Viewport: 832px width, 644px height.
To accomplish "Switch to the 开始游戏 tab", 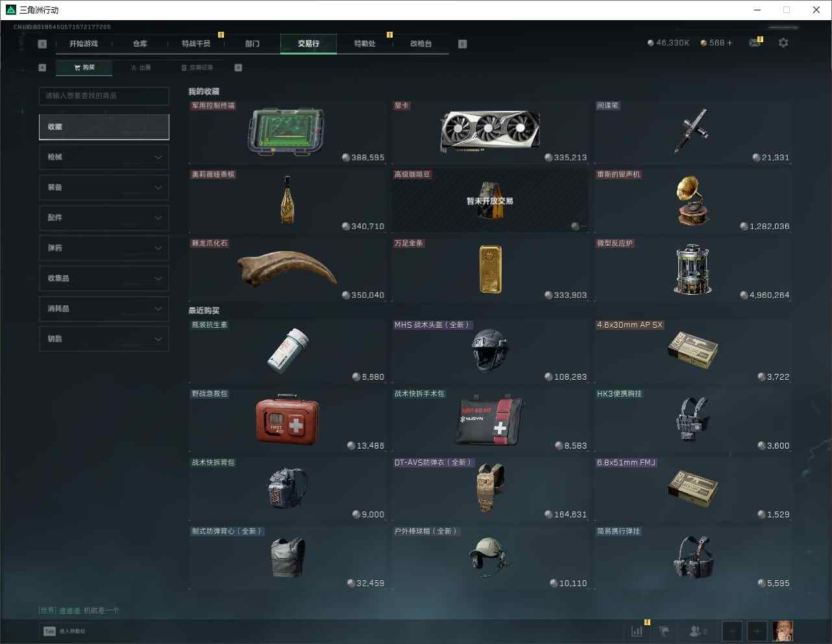I will (x=84, y=43).
